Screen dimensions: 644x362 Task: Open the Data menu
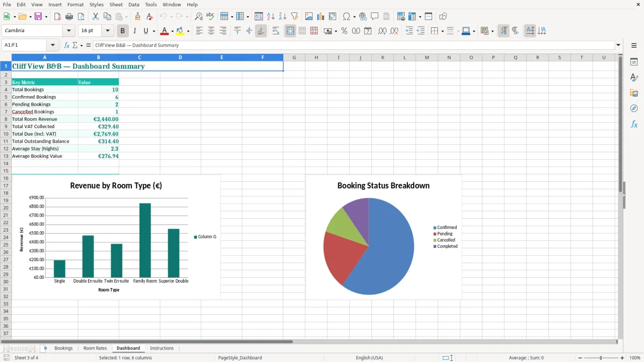coord(134,4)
